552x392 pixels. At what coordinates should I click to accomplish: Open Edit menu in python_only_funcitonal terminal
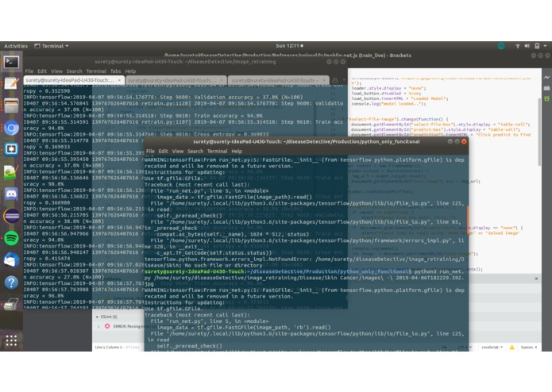click(163, 152)
